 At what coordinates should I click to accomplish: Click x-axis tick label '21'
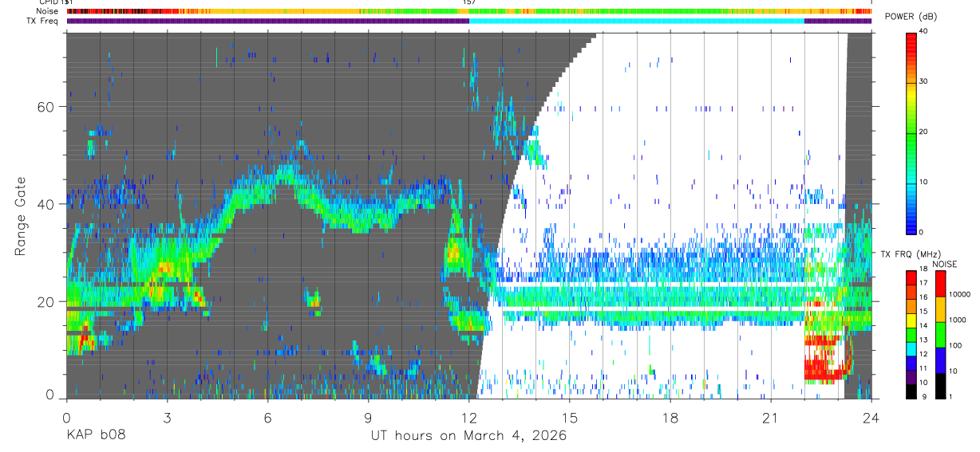771,418
